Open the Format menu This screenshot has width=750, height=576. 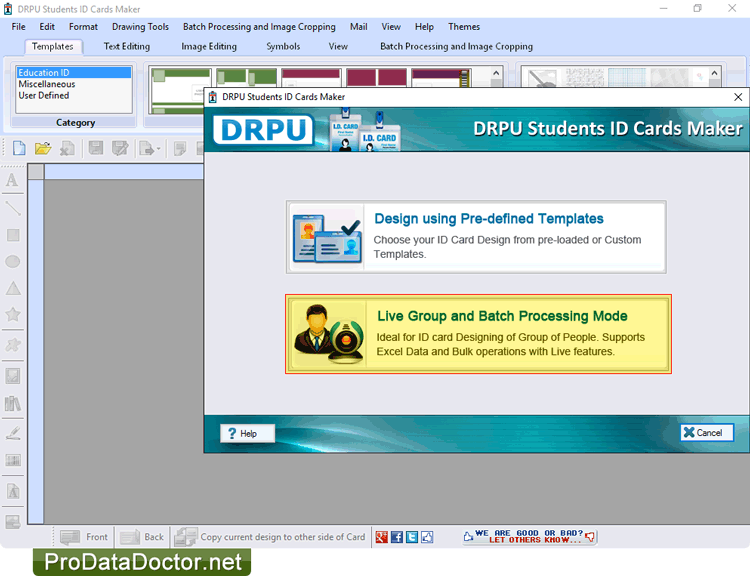(x=83, y=27)
